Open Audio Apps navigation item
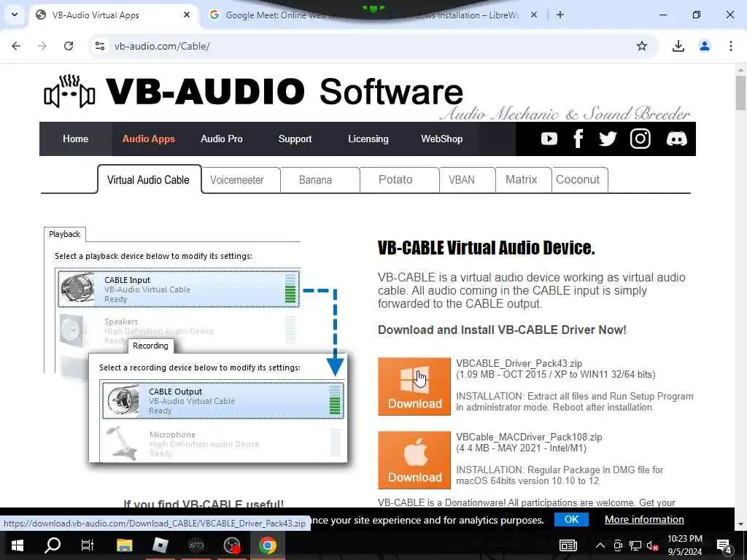747x560 pixels. click(x=149, y=139)
